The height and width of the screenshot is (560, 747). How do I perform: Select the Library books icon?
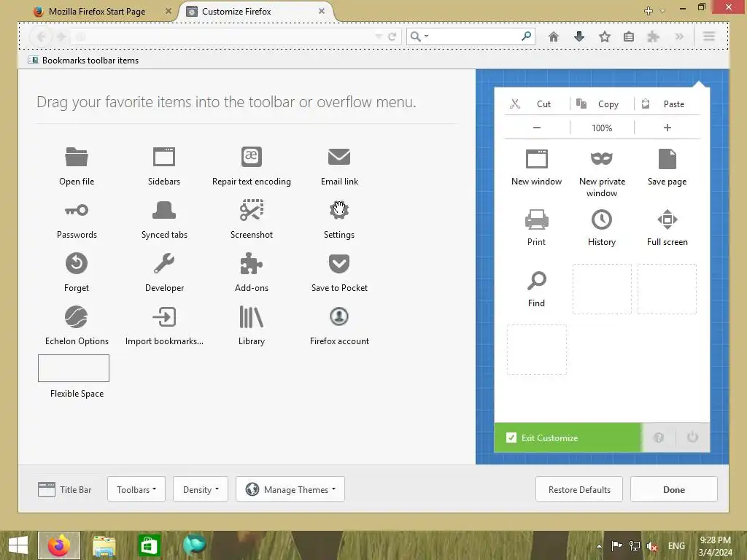click(252, 316)
